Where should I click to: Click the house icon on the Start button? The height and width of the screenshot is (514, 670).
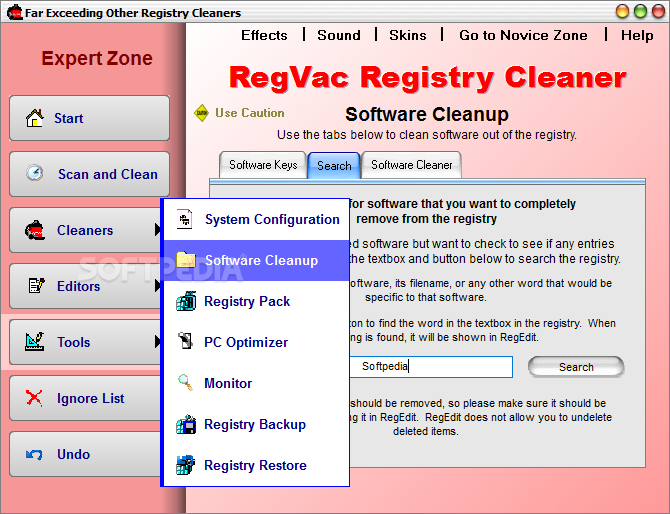tap(35, 118)
